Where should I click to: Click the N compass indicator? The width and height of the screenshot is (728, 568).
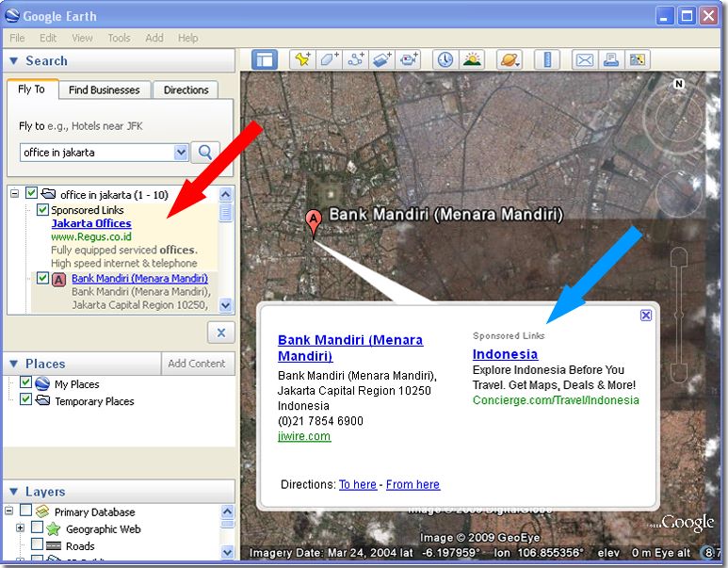[x=679, y=84]
